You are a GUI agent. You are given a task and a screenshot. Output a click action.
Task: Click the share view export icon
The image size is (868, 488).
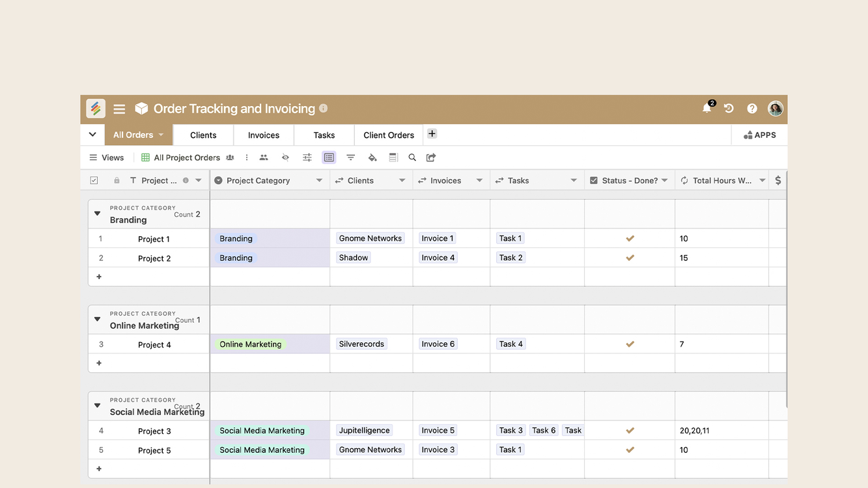pyautogui.click(x=431, y=157)
